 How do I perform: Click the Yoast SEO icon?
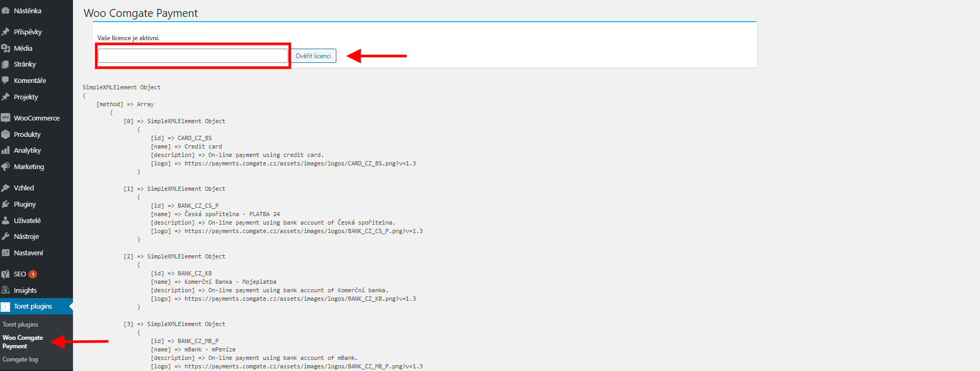[5, 274]
